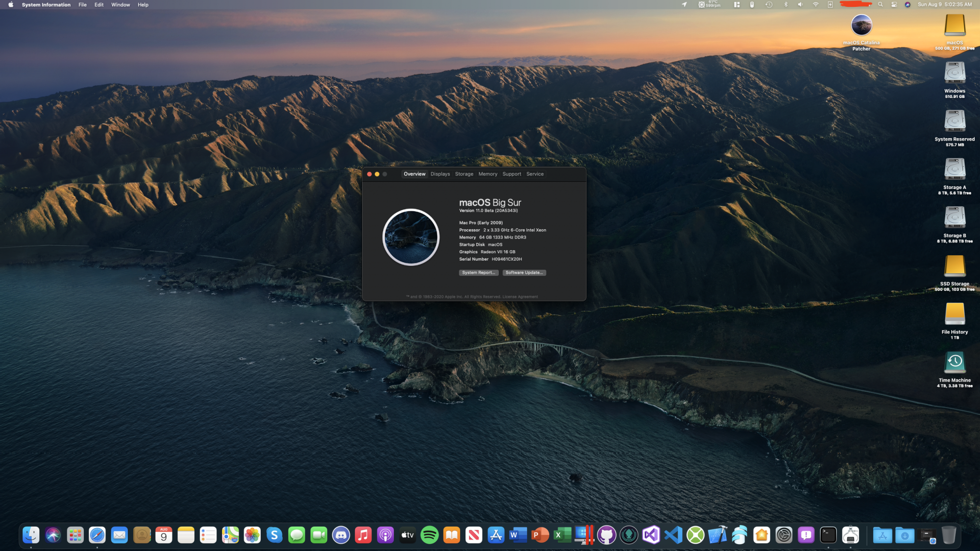Image resolution: width=980 pixels, height=551 pixels.
Task: Open the Books app in dock
Action: [x=452, y=535]
